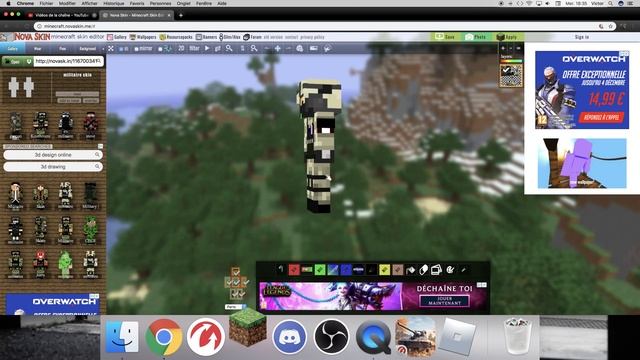This screenshot has height=360, width=640.
Task: Select the eraser tool
Action: click(x=423, y=269)
